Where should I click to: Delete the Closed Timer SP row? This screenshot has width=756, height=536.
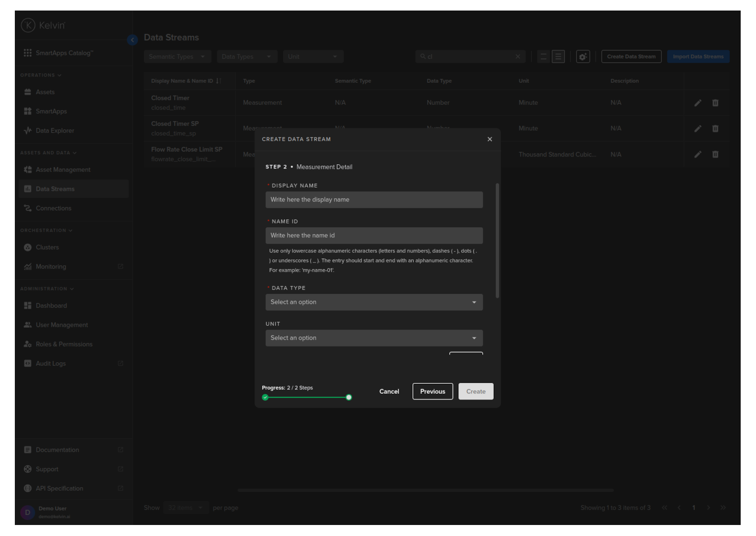pos(715,129)
